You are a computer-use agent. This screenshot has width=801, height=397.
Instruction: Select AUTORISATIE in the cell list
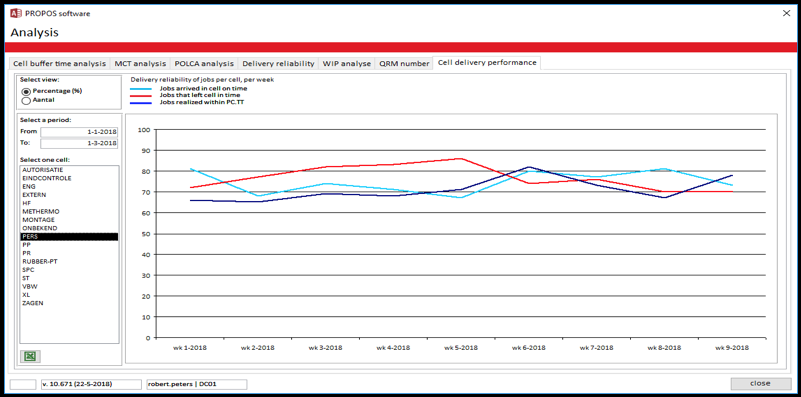(69, 170)
